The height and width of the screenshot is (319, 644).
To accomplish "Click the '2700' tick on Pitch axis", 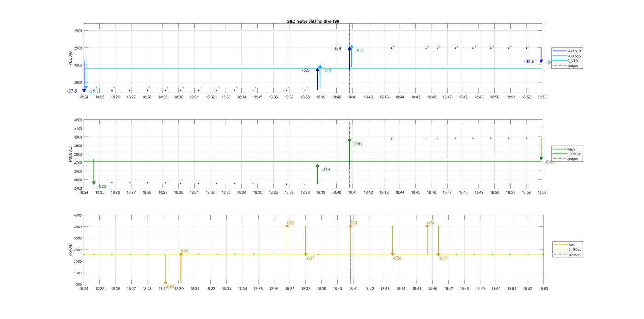I will [78, 162].
